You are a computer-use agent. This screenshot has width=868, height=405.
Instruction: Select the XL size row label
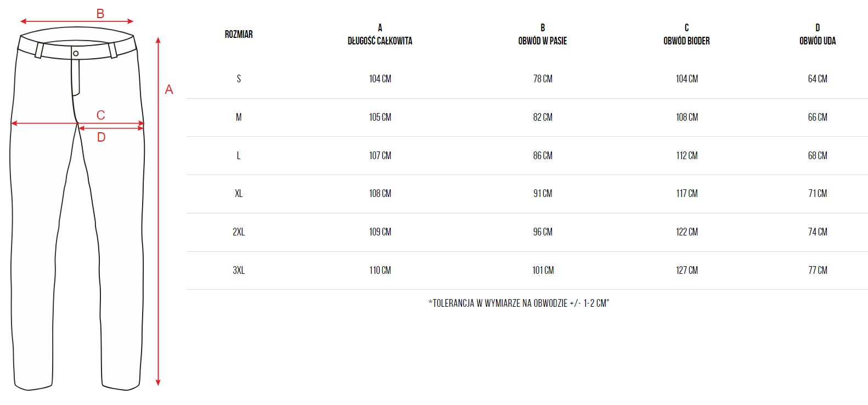tap(239, 193)
